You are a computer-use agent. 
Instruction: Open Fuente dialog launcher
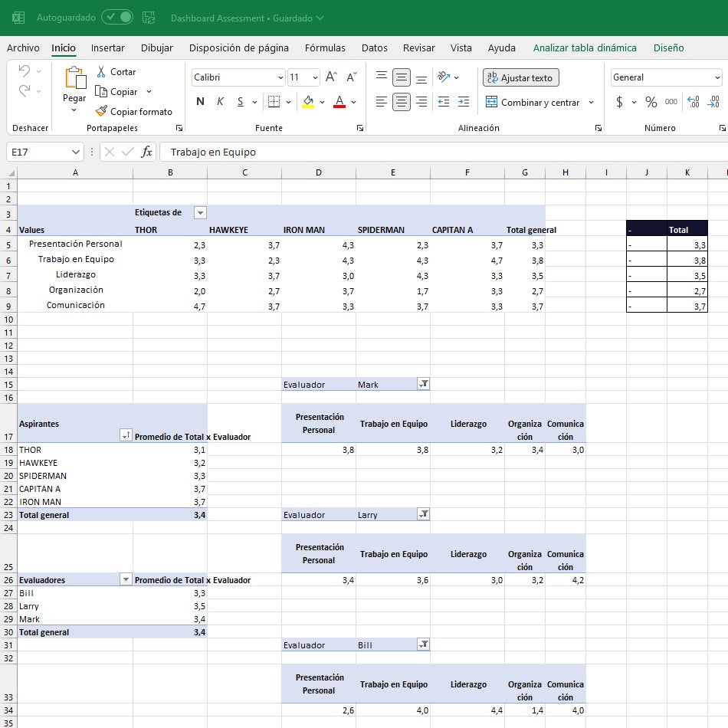[x=360, y=128]
